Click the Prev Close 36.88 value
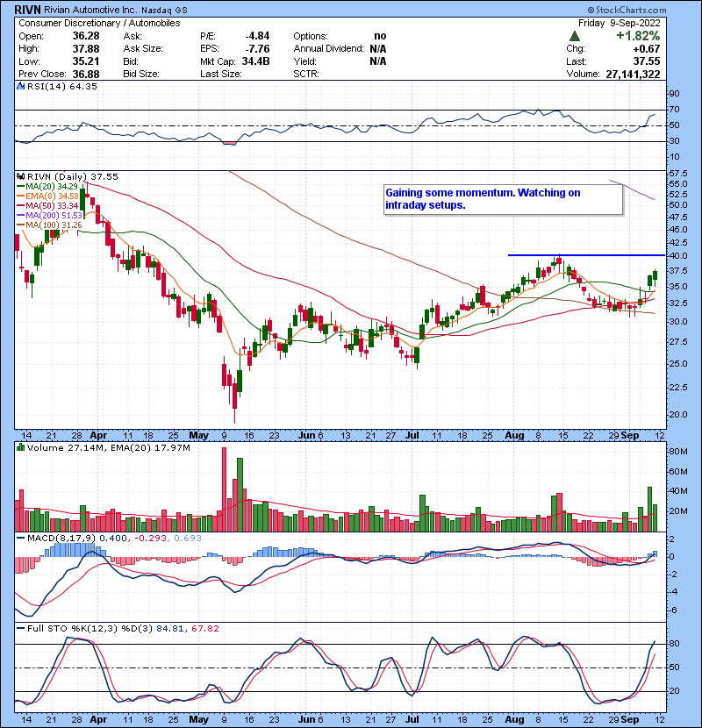Screen dimensions: 702x728 click(x=86, y=74)
